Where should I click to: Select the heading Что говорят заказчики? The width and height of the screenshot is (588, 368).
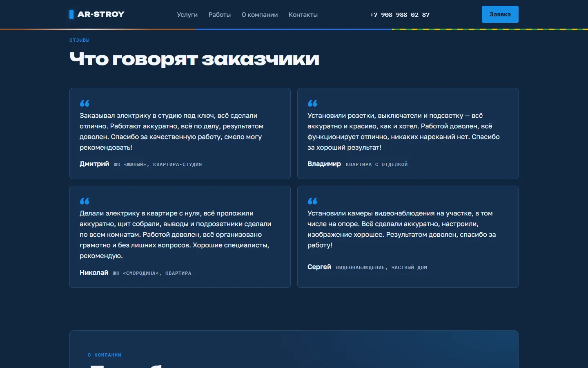[194, 59]
